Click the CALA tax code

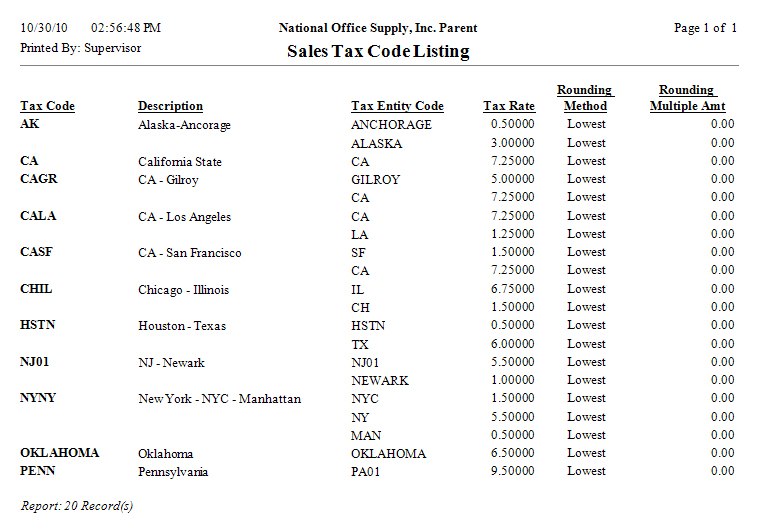pos(38,216)
